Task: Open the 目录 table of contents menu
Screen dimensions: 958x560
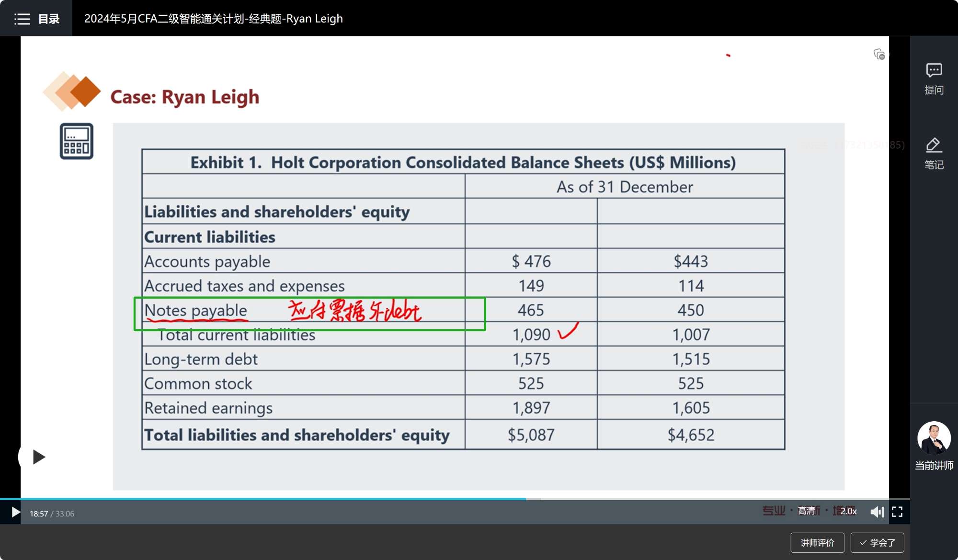Action: [x=48, y=19]
